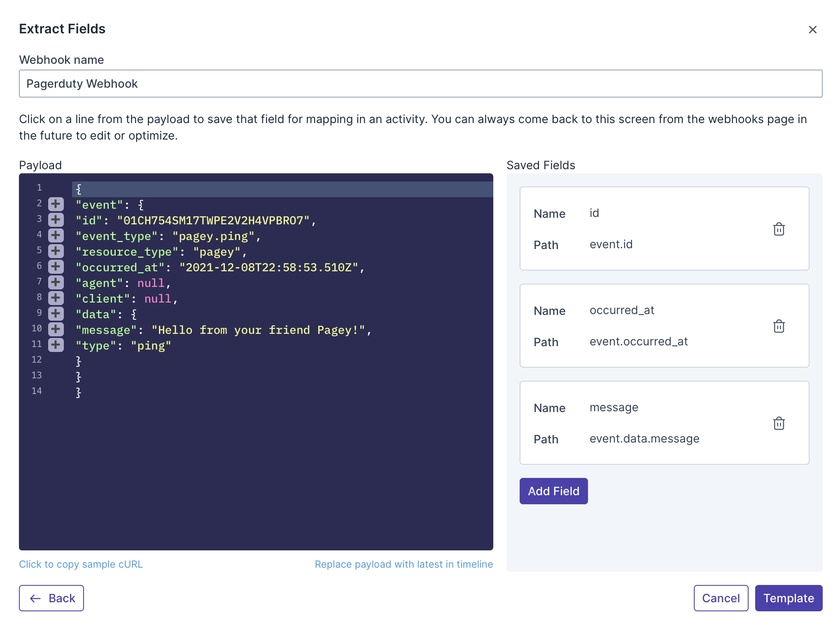
Task: Click plus icon on the "data" line
Action: point(56,314)
